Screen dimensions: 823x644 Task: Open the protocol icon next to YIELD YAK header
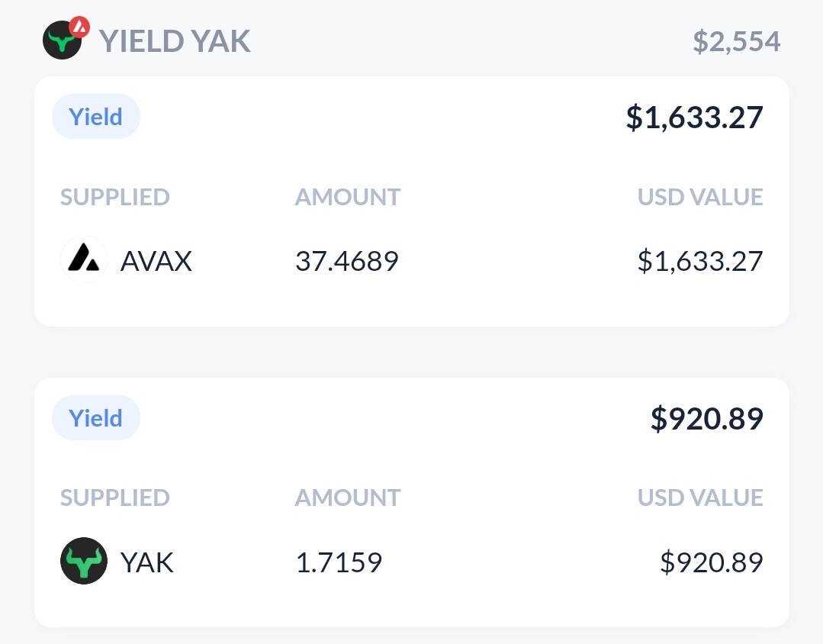pos(64,40)
